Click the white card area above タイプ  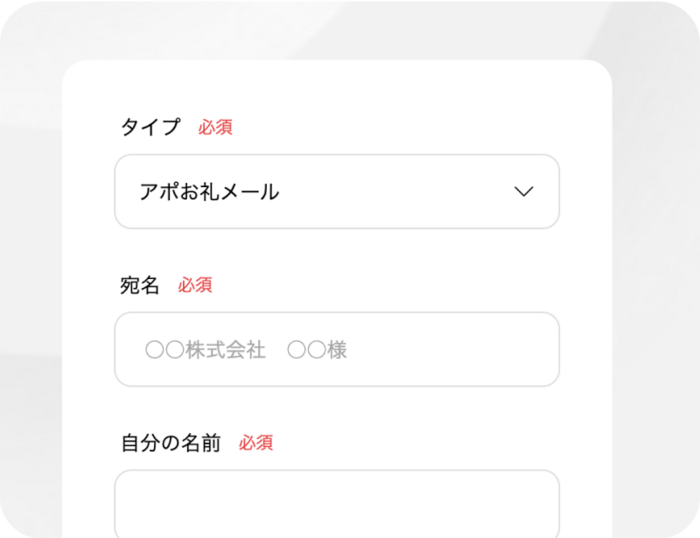tap(337, 87)
